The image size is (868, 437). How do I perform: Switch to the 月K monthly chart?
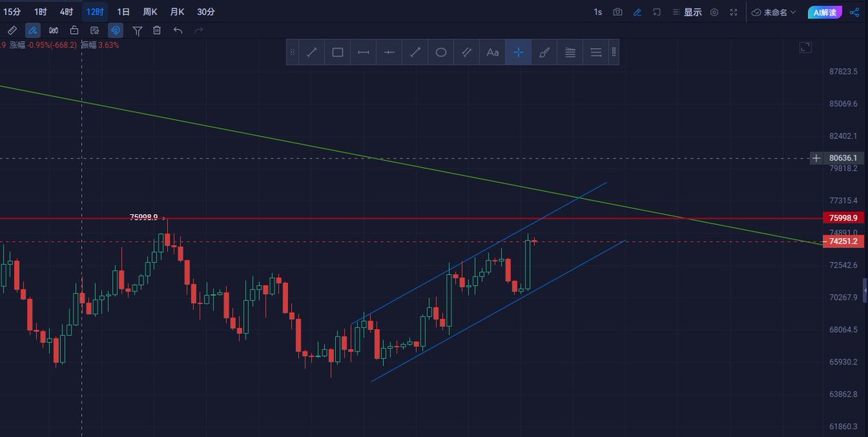(x=177, y=12)
